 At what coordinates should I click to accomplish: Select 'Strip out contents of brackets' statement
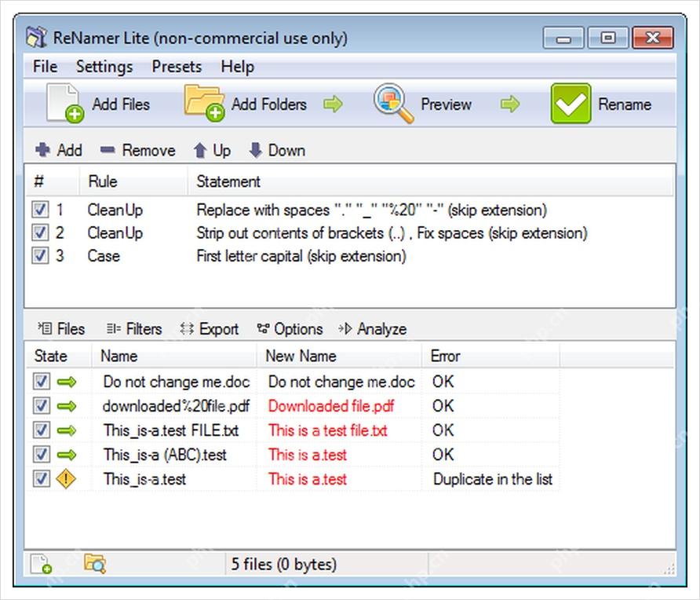(392, 233)
